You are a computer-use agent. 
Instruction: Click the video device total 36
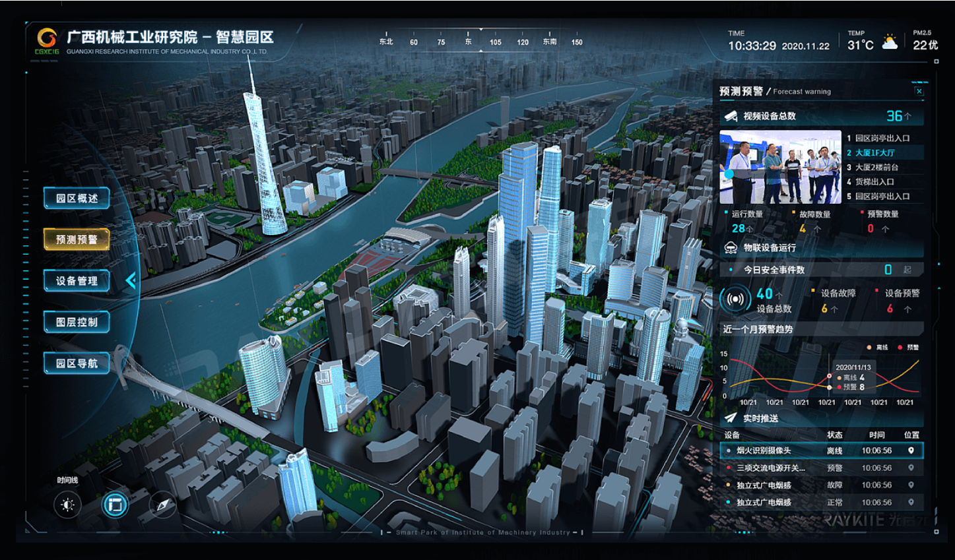pos(894,116)
